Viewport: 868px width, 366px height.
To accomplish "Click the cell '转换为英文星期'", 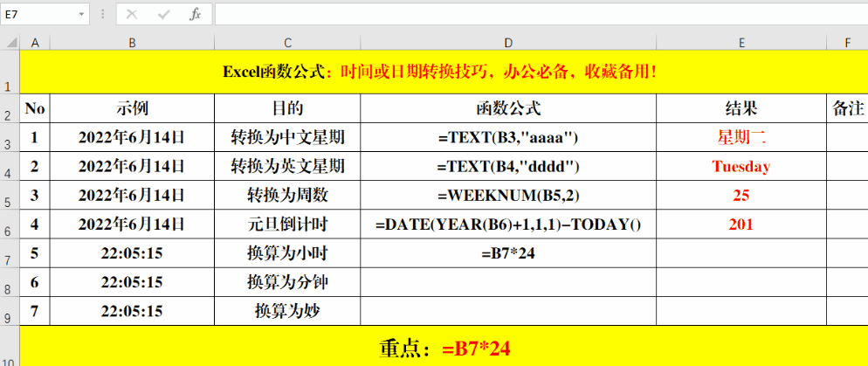I will 287,166.
